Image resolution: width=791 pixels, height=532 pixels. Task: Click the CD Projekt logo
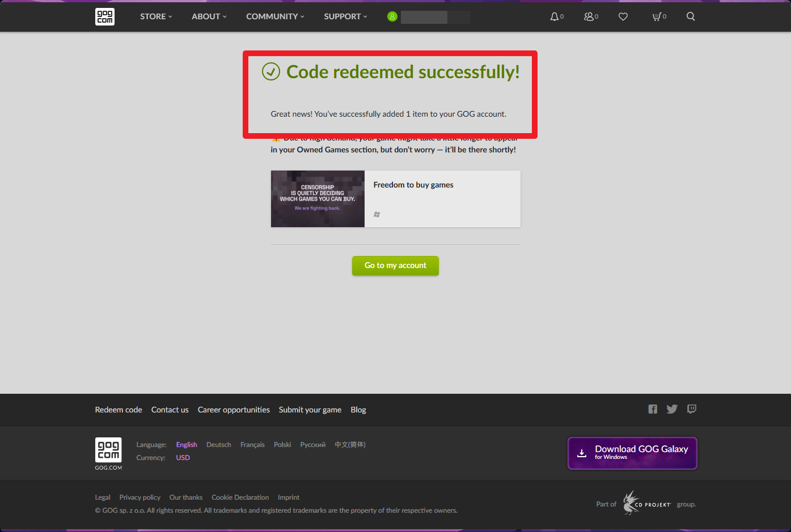646,503
